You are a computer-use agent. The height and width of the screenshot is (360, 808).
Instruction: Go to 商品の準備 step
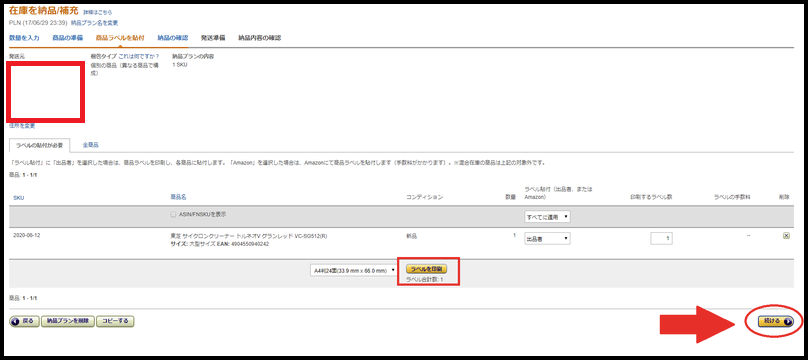point(68,38)
